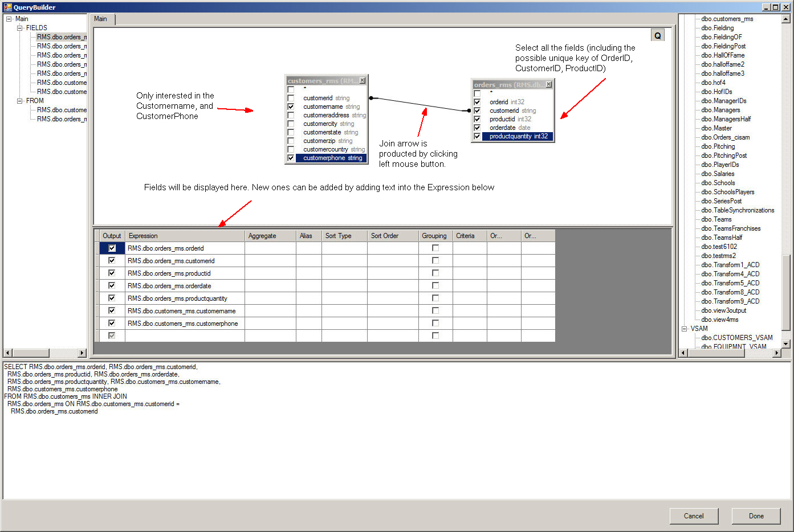
Task: Collapse the VSAM node in database tree
Action: click(x=685, y=329)
